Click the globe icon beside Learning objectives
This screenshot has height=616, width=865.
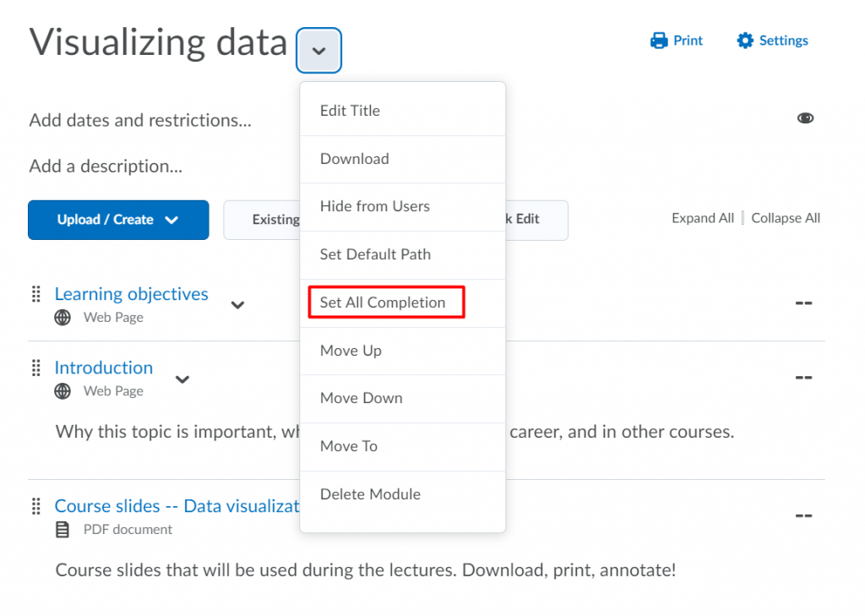coord(62,317)
